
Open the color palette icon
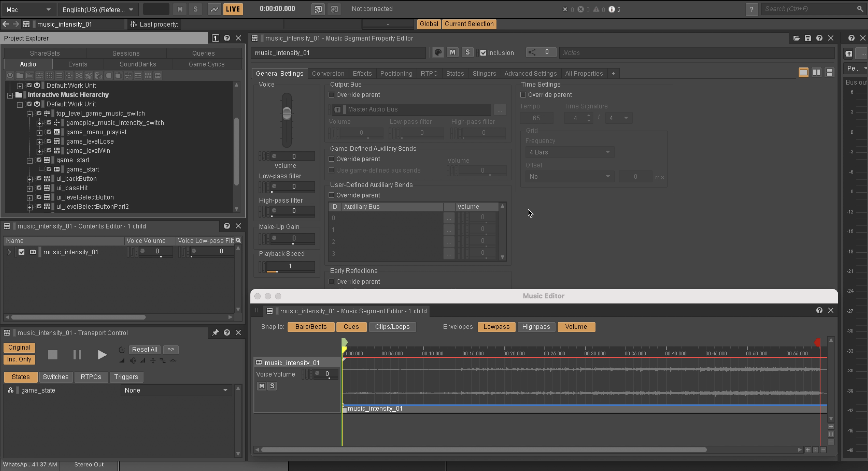pyautogui.click(x=438, y=53)
